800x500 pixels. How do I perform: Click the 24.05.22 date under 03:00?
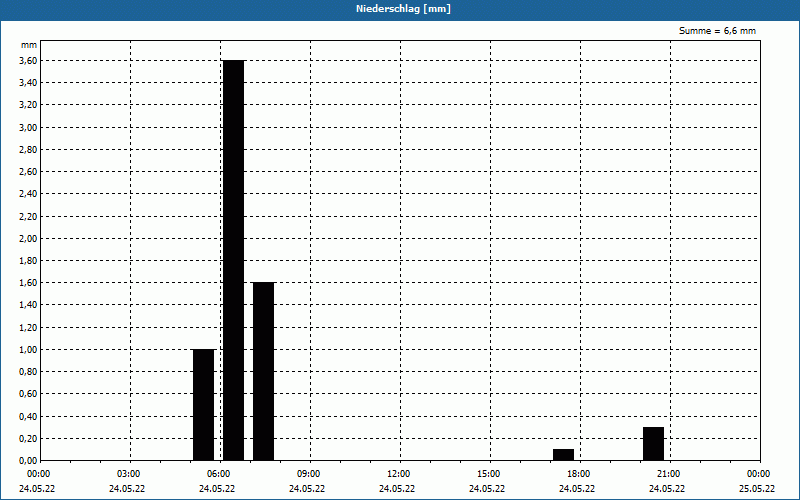(127, 489)
